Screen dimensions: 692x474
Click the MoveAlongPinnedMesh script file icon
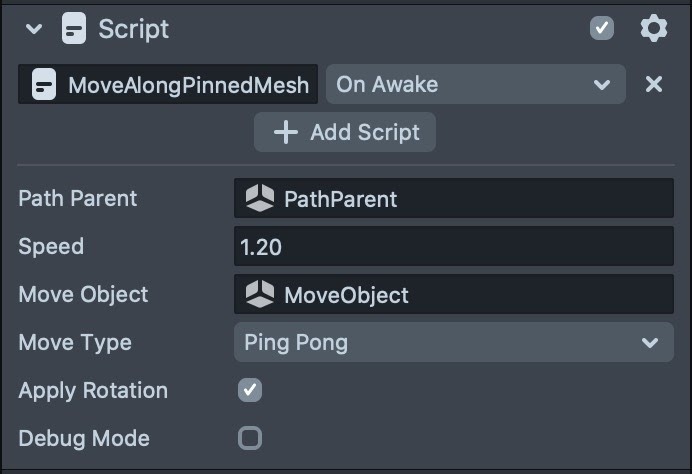pyautogui.click(x=43, y=85)
